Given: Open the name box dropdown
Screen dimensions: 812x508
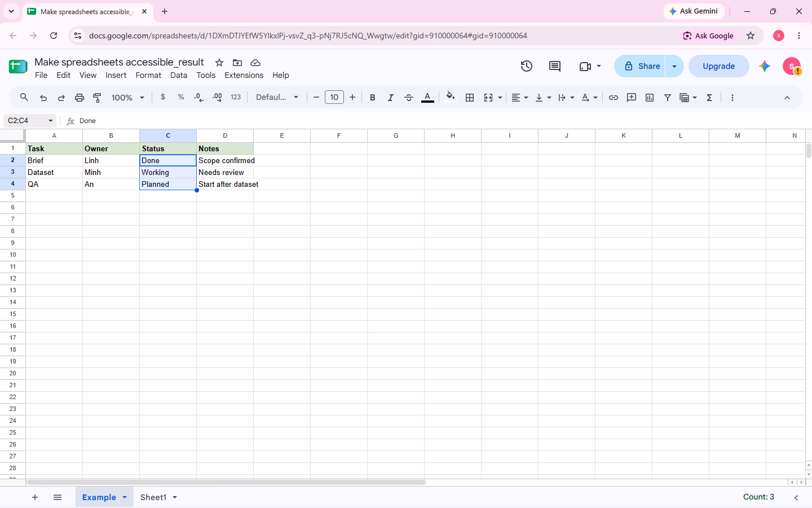Looking at the screenshot, I should click(51, 121).
